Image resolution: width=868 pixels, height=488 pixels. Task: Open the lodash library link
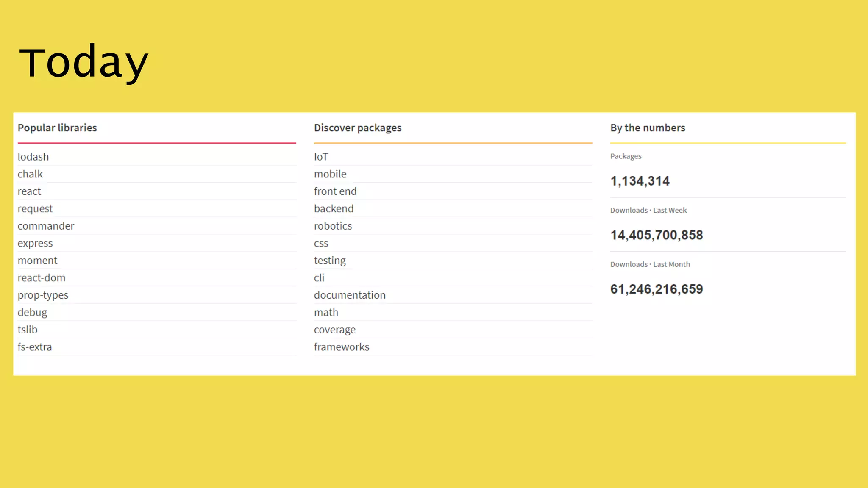click(x=33, y=157)
